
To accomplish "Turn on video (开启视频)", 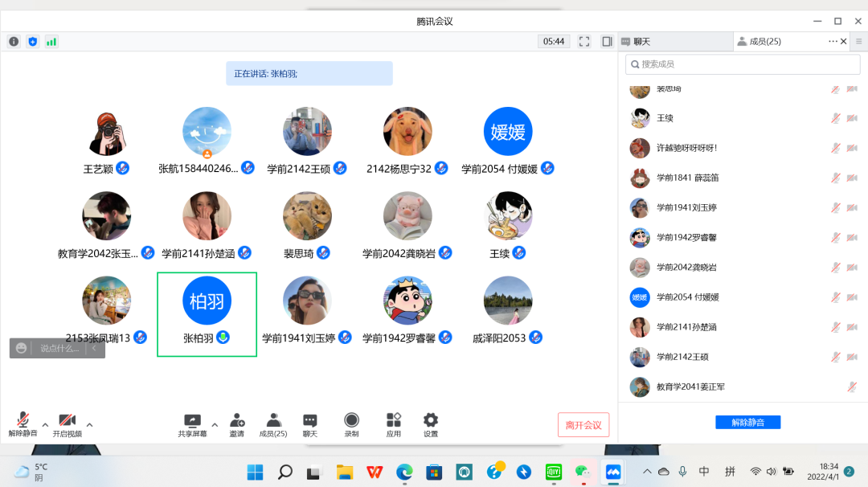I will pos(68,424).
